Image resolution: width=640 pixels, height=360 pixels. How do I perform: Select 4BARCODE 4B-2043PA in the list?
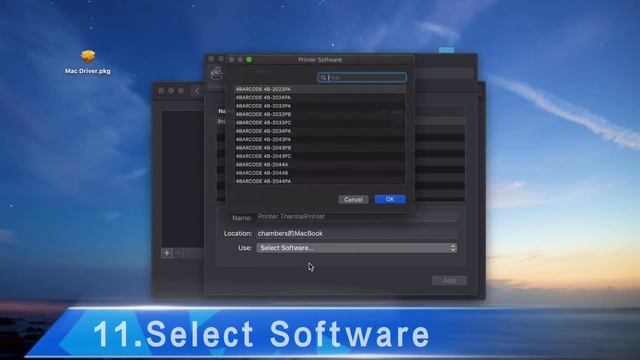(320, 139)
